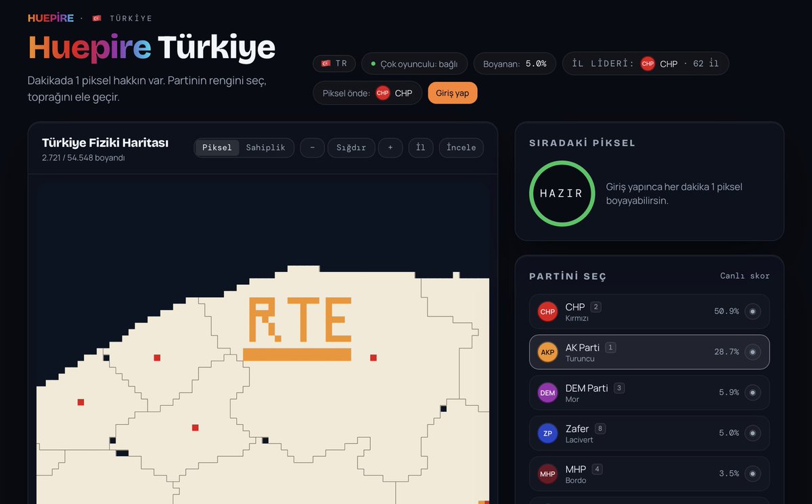Click the 2.721 / 54.548 boyandı counter
Viewport: 812px width, 504px height.
pyautogui.click(x=83, y=158)
